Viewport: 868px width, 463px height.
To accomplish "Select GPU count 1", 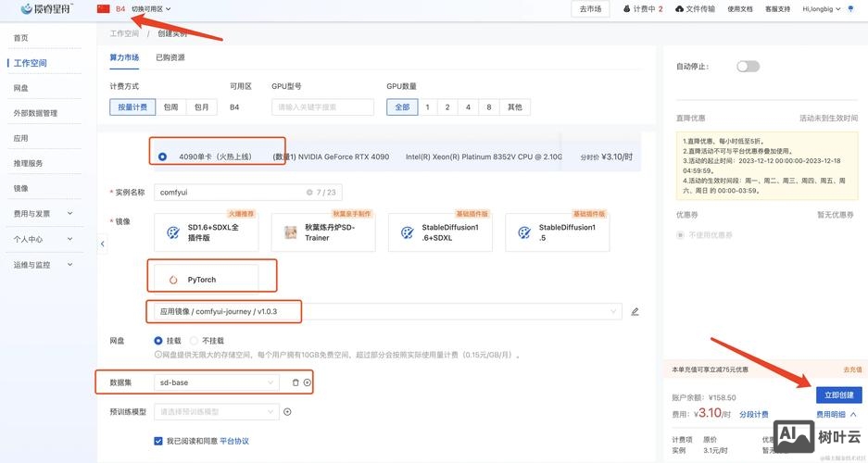I will [x=427, y=107].
